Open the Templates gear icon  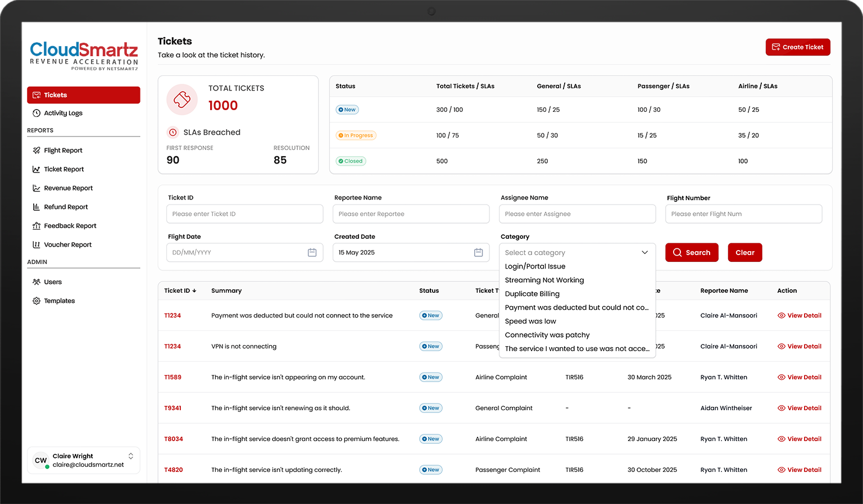37,301
